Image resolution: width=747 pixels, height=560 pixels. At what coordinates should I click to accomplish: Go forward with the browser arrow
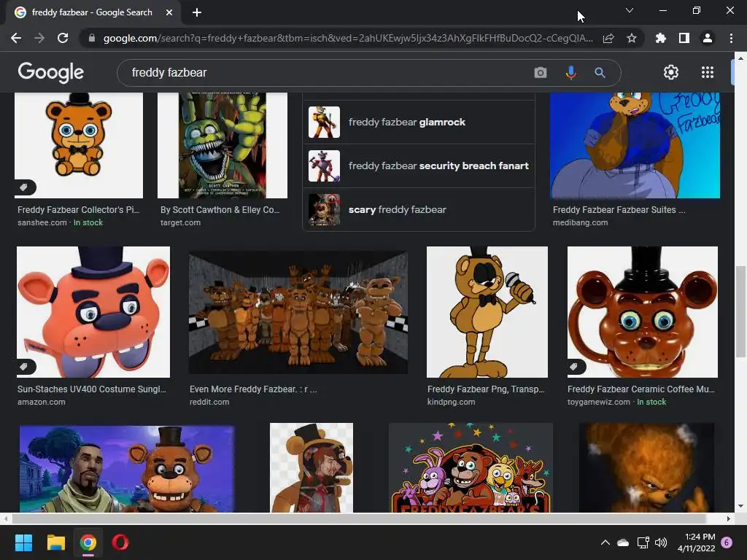[x=39, y=38]
